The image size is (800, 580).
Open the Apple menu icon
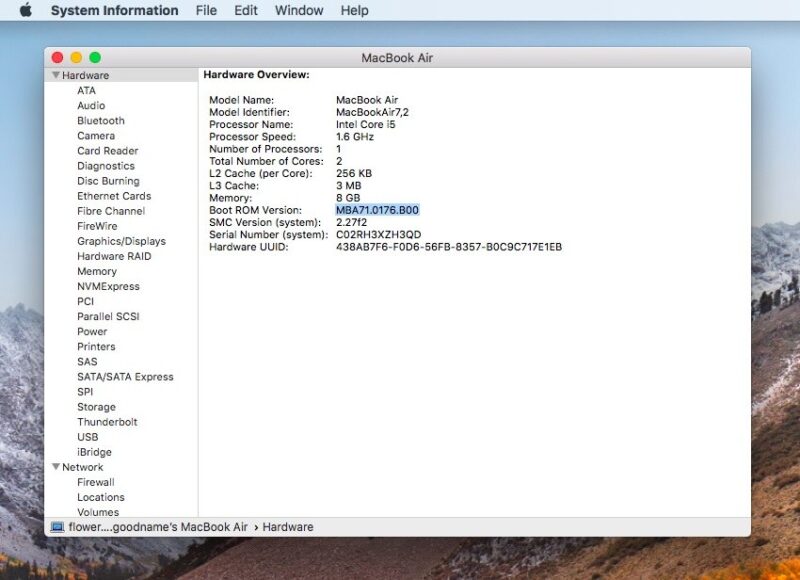[x=26, y=10]
